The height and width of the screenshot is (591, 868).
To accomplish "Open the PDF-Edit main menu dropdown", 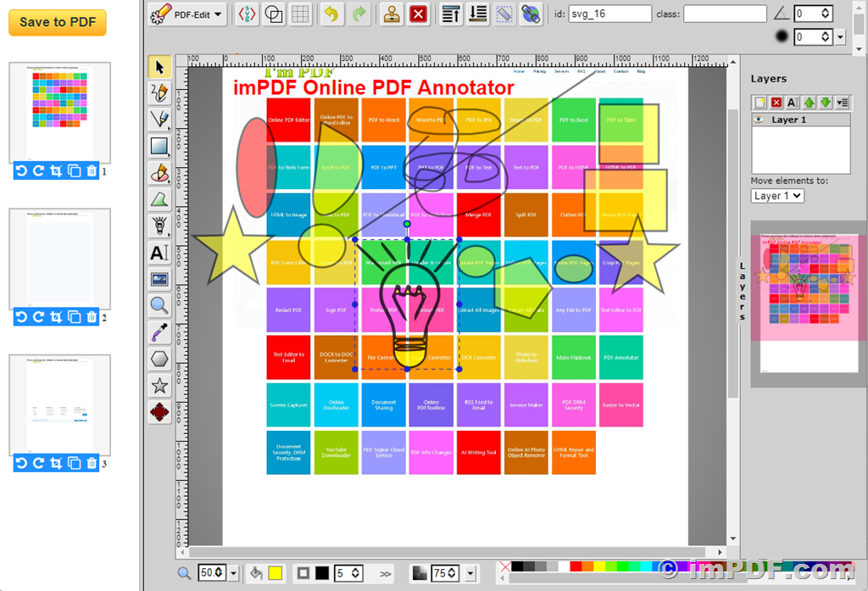I will click(186, 14).
